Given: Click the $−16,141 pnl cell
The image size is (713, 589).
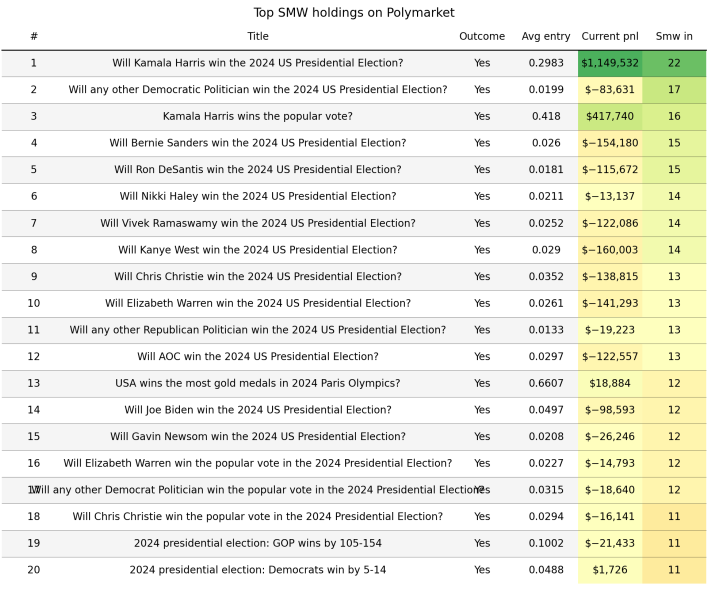Looking at the screenshot, I should [x=610, y=517].
